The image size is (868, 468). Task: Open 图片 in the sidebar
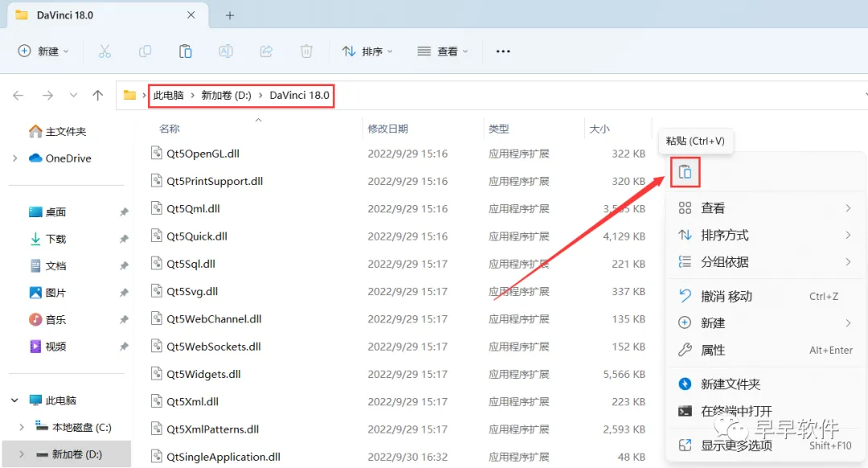click(x=47, y=293)
